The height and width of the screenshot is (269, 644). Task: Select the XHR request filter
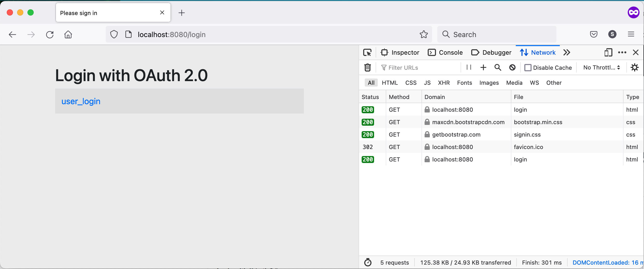point(444,83)
